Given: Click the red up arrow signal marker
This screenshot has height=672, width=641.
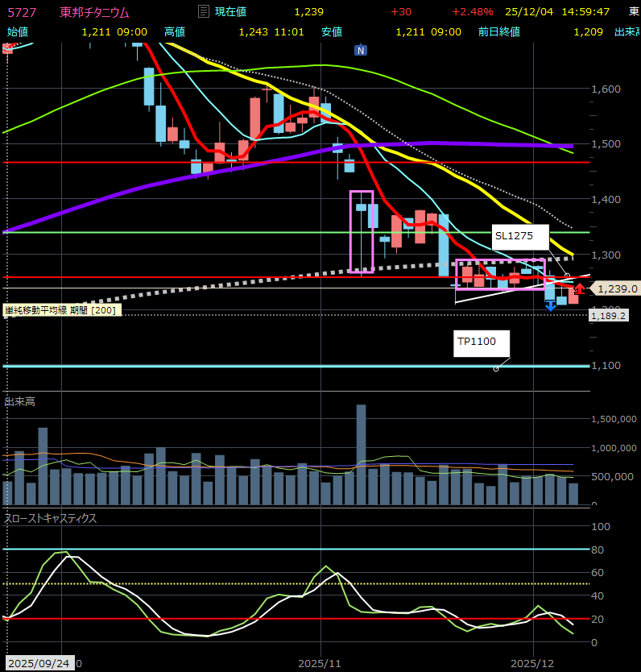Looking at the screenshot, I should click(579, 288).
